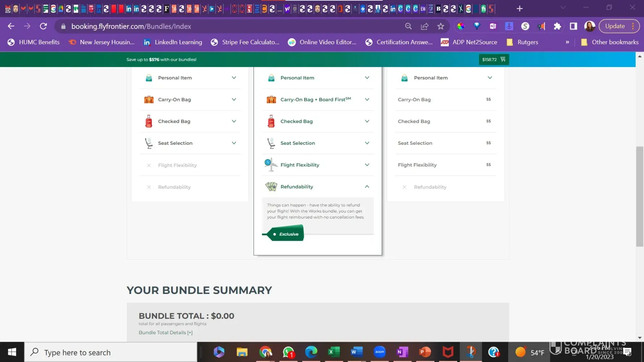Open the Other bookmarks folder

[610, 42]
